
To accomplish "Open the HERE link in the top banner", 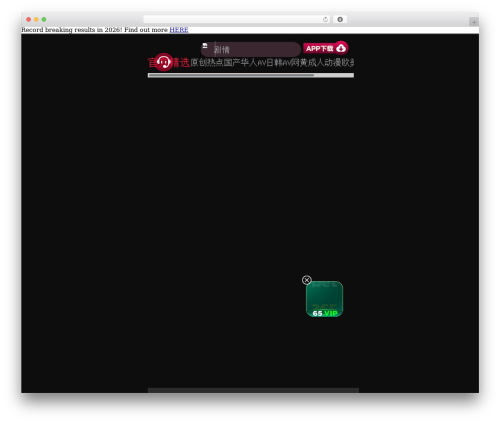I will point(179,30).
